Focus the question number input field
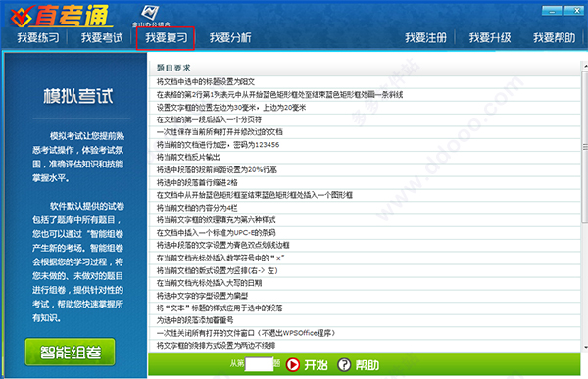 pos(259,364)
